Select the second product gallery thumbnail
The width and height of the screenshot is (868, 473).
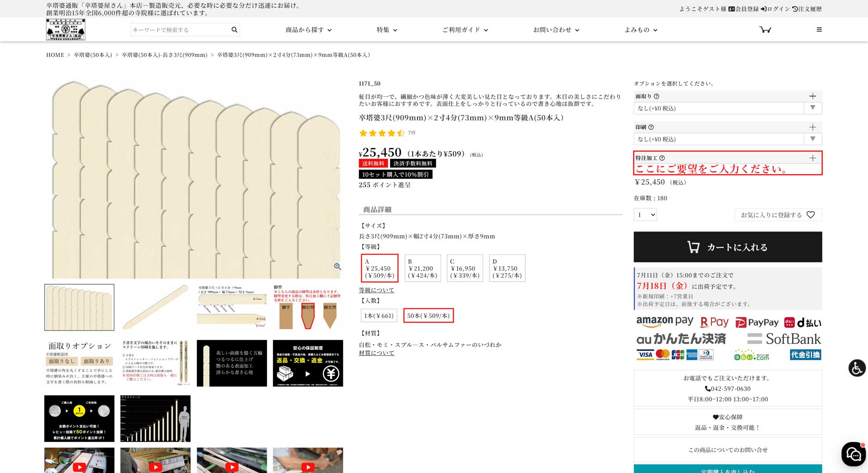(155, 307)
